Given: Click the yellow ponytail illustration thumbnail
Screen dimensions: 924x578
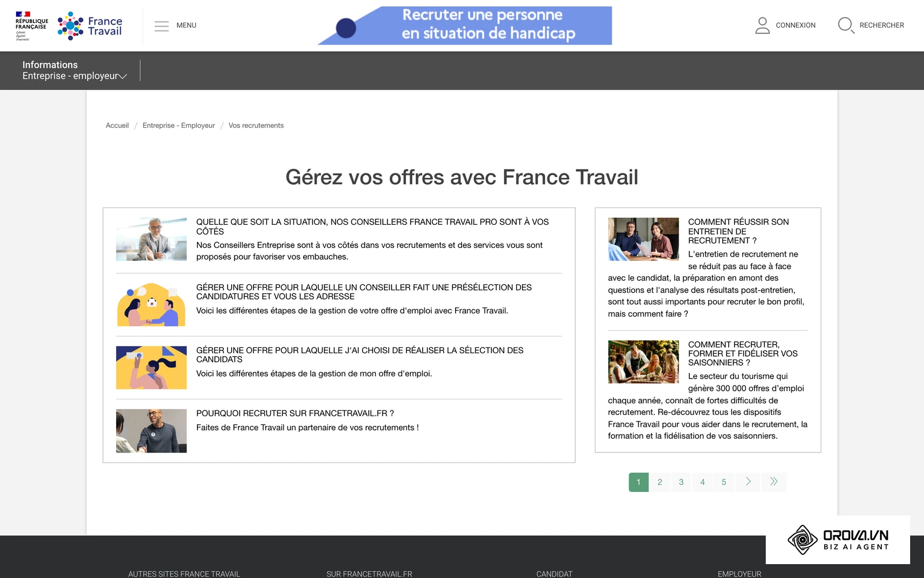Looking at the screenshot, I should click(x=151, y=368).
